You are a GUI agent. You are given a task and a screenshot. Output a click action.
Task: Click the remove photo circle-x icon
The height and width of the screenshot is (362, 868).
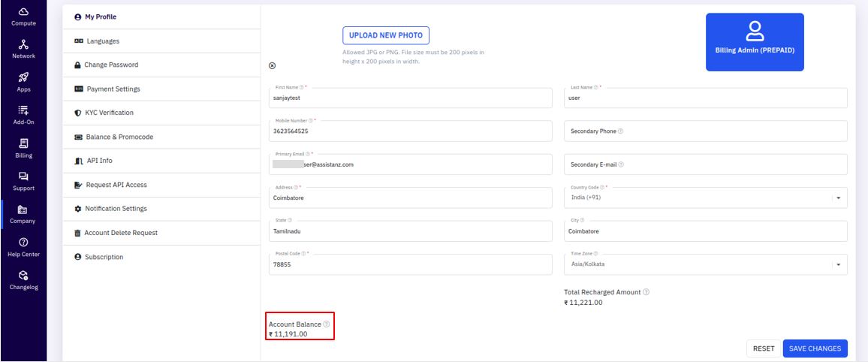click(x=272, y=65)
